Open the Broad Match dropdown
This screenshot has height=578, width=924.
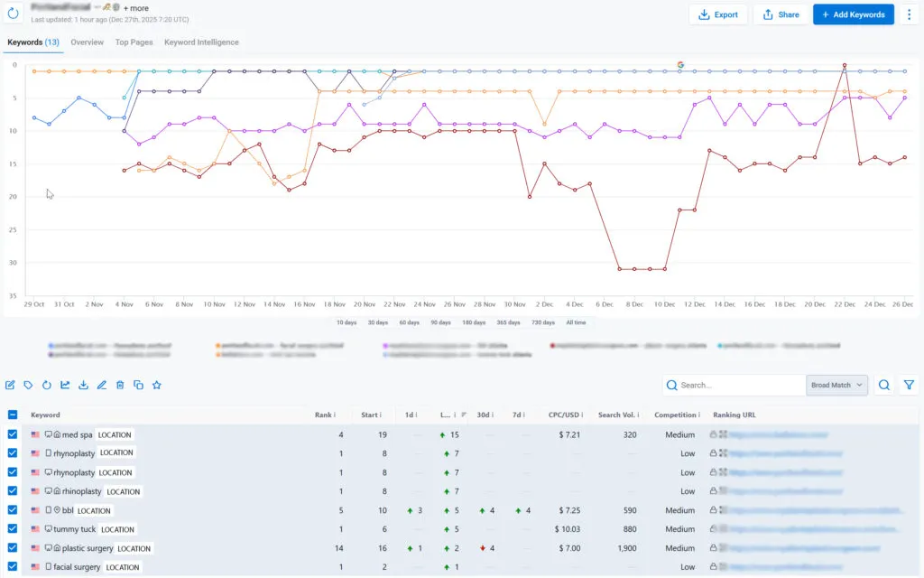tap(836, 385)
